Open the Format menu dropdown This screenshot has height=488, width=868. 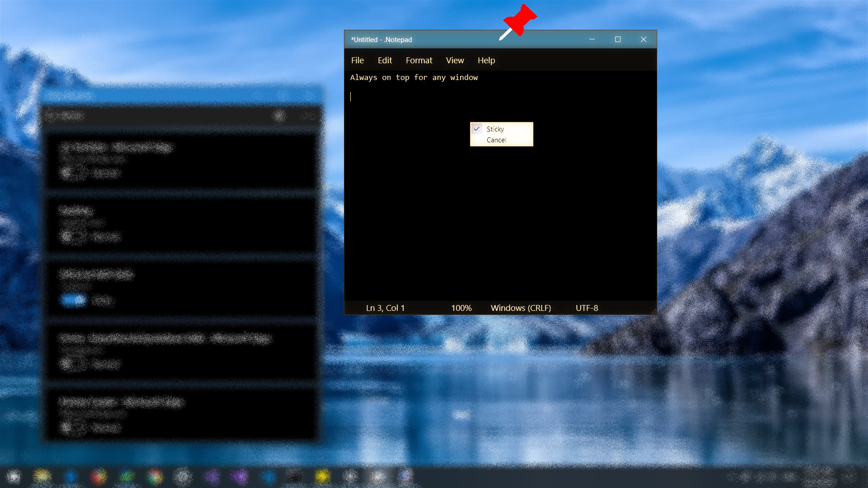(x=419, y=60)
